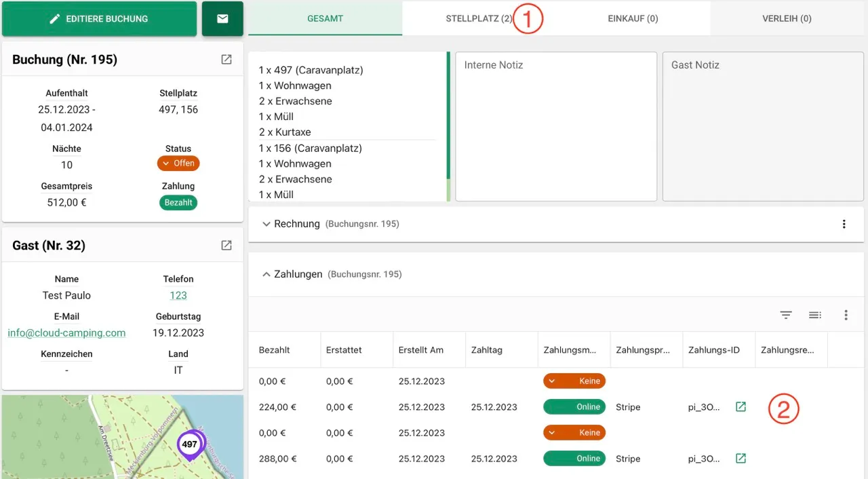868x479 pixels.
Task: Click Stellplatz value 497, 156
Action: pyautogui.click(x=178, y=109)
